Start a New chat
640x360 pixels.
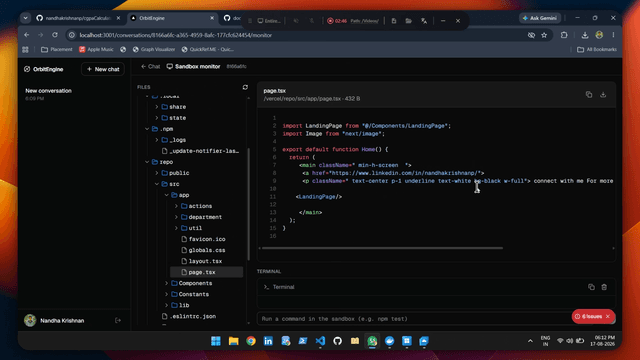click(103, 69)
